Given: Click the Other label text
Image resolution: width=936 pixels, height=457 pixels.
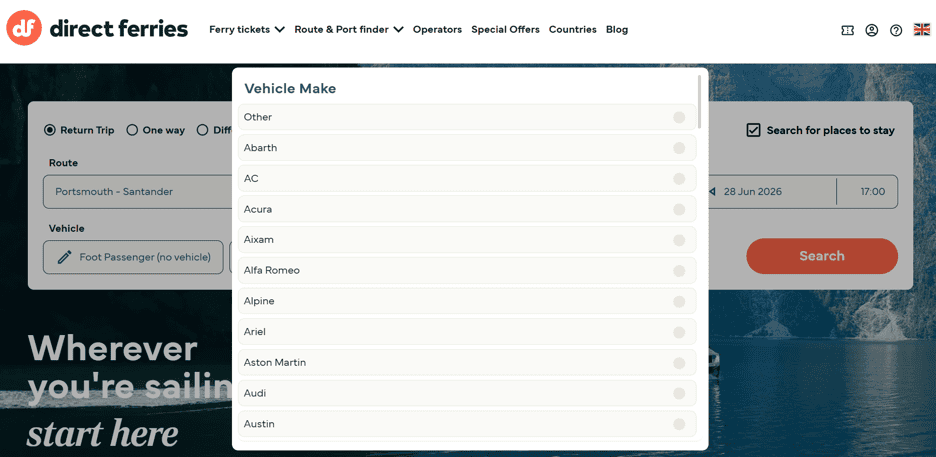Looking at the screenshot, I should point(258,117).
